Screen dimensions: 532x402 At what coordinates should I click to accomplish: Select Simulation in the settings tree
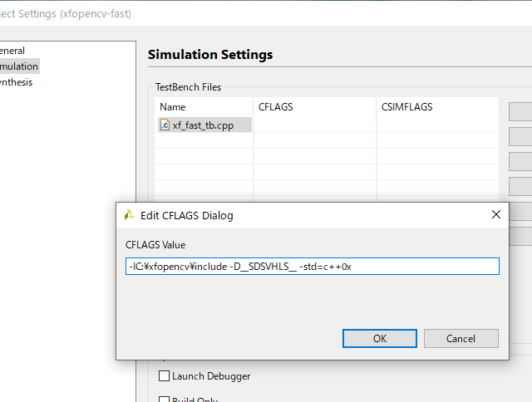pos(18,66)
